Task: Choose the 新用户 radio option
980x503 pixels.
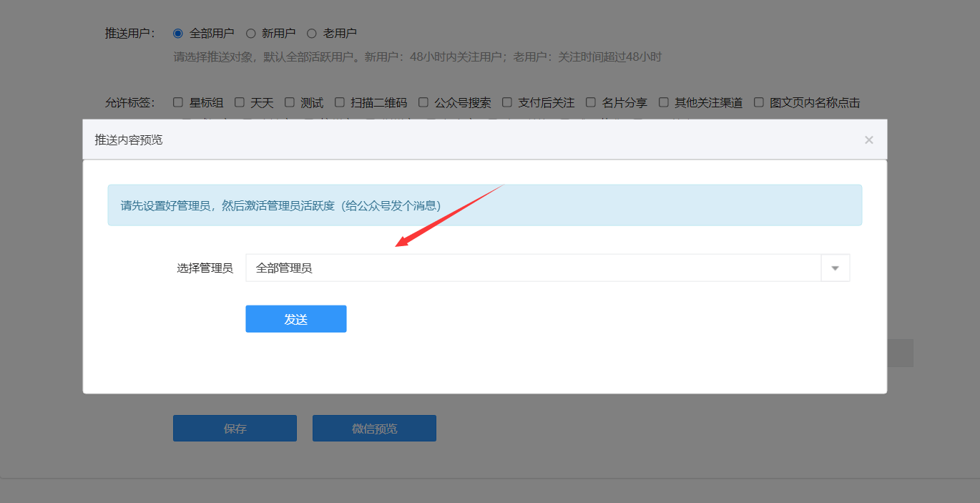Action: pos(251,33)
